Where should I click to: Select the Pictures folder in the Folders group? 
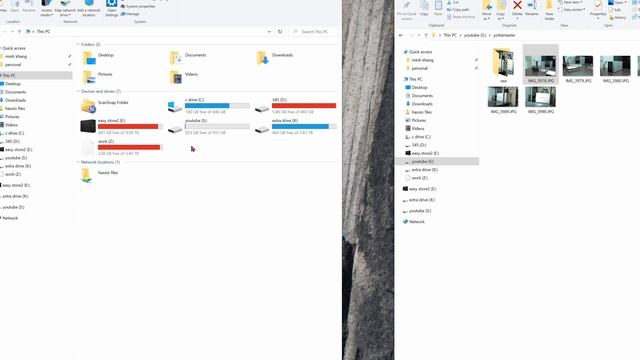(97, 77)
